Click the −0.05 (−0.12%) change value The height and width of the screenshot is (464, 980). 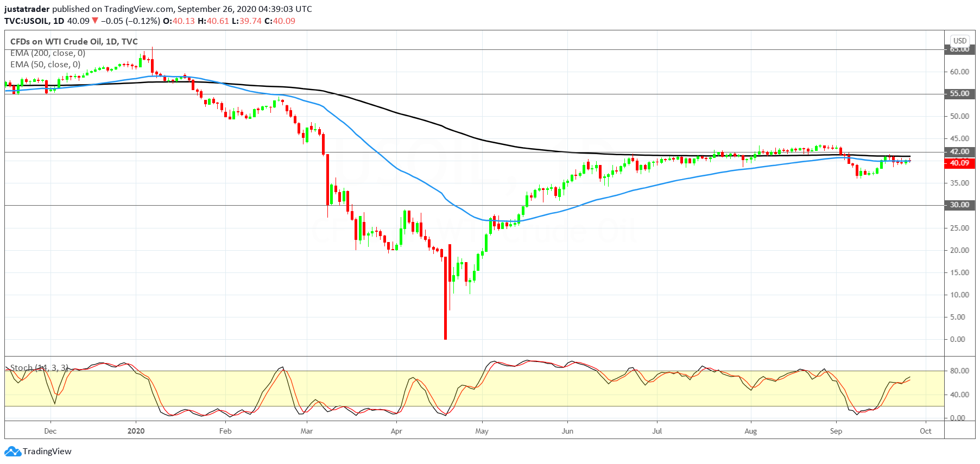tap(130, 21)
